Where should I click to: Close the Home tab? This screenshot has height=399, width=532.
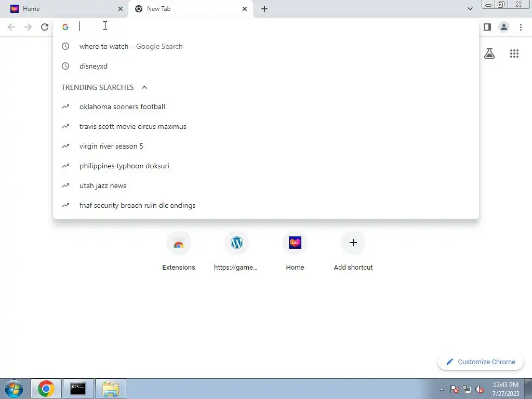[x=121, y=9]
